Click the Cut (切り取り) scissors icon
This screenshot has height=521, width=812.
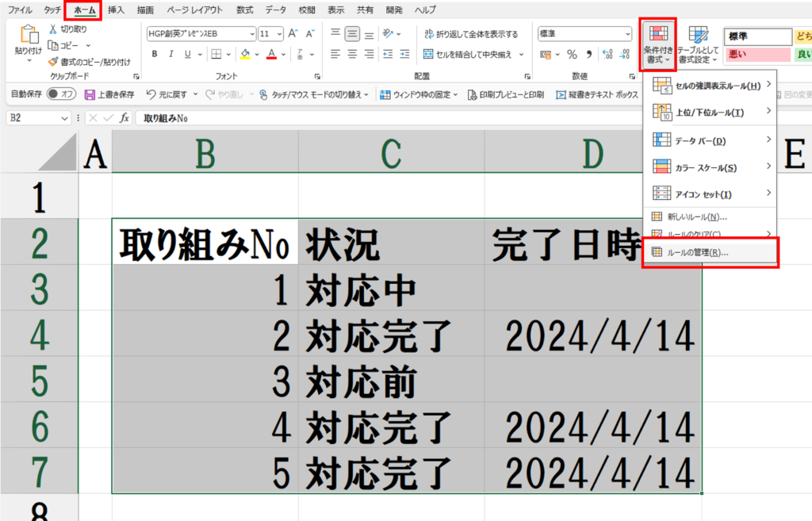tap(53, 29)
